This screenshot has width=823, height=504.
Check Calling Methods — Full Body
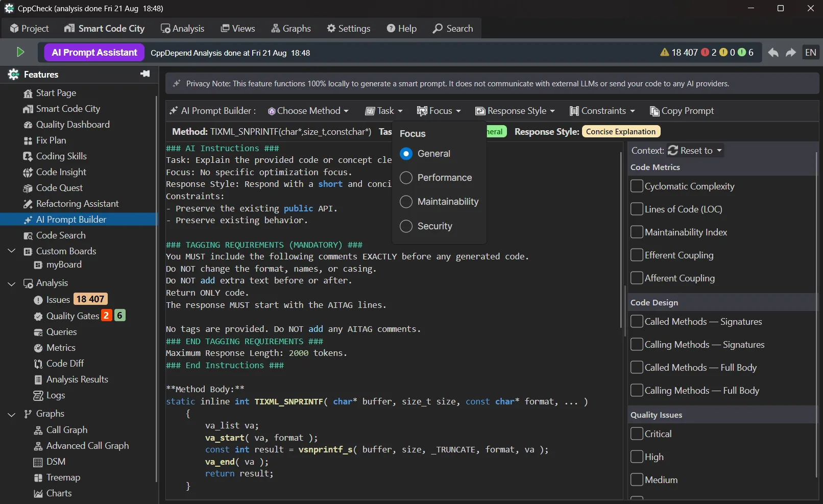pos(637,390)
